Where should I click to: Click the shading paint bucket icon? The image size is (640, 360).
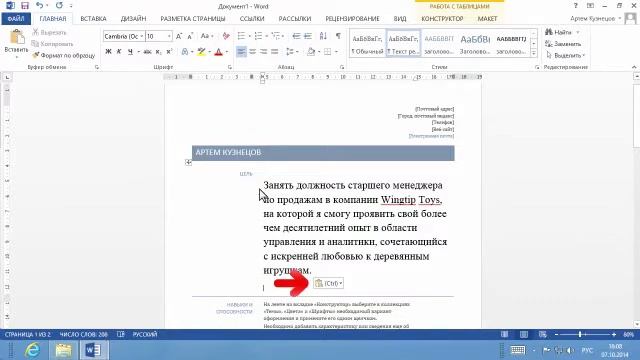point(311,52)
